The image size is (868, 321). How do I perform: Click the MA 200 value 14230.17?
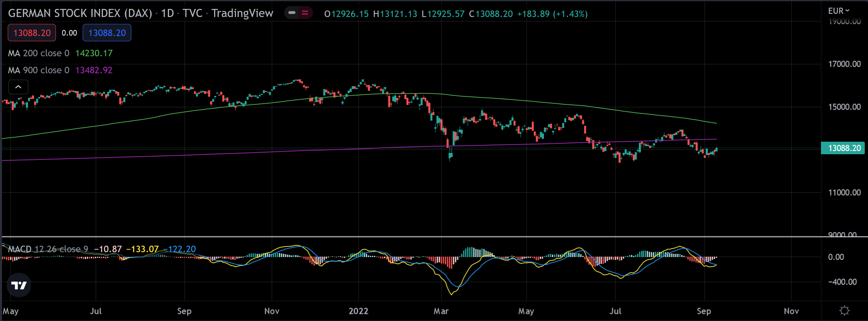[94, 53]
